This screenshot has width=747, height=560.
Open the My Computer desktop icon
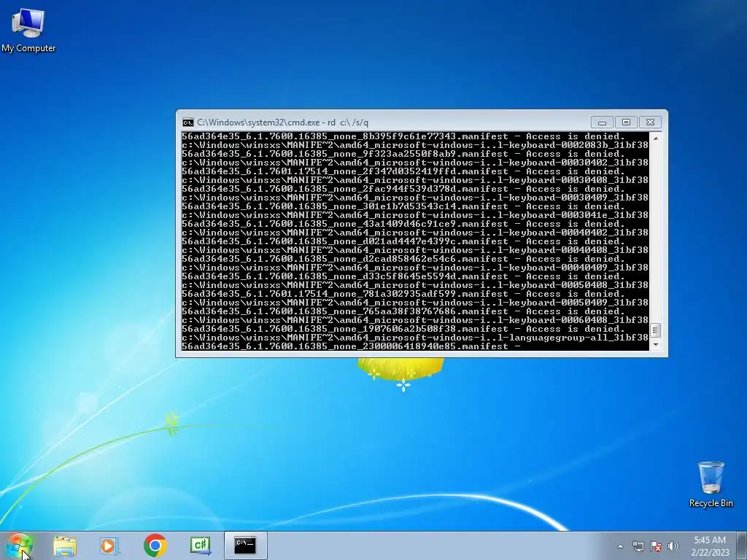tap(28, 31)
